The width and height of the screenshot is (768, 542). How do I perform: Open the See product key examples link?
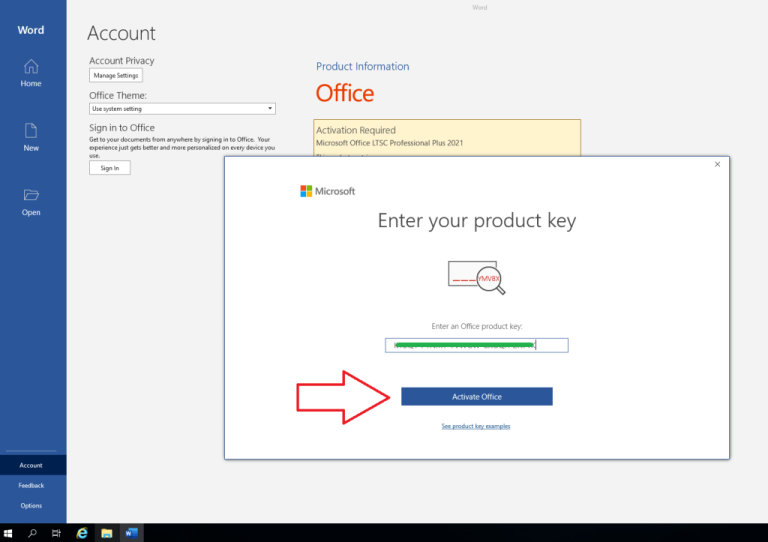click(x=476, y=426)
